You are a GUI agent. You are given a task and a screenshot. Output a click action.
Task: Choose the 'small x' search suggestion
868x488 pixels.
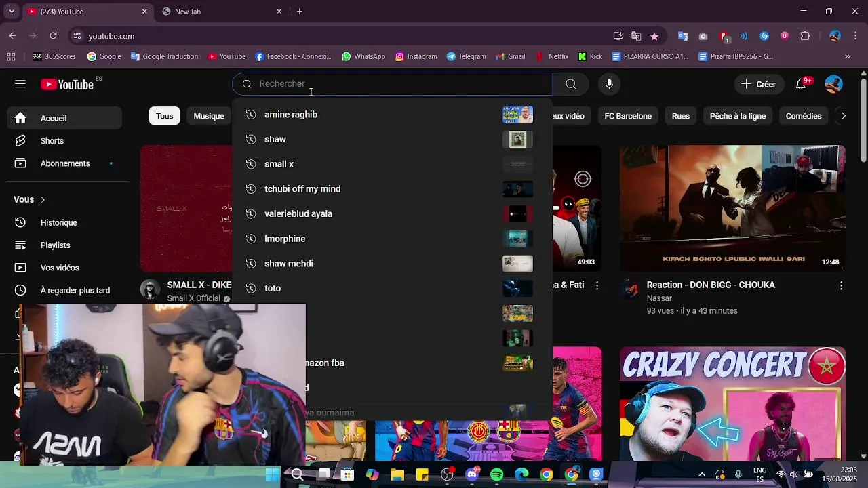[x=393, y=164]
